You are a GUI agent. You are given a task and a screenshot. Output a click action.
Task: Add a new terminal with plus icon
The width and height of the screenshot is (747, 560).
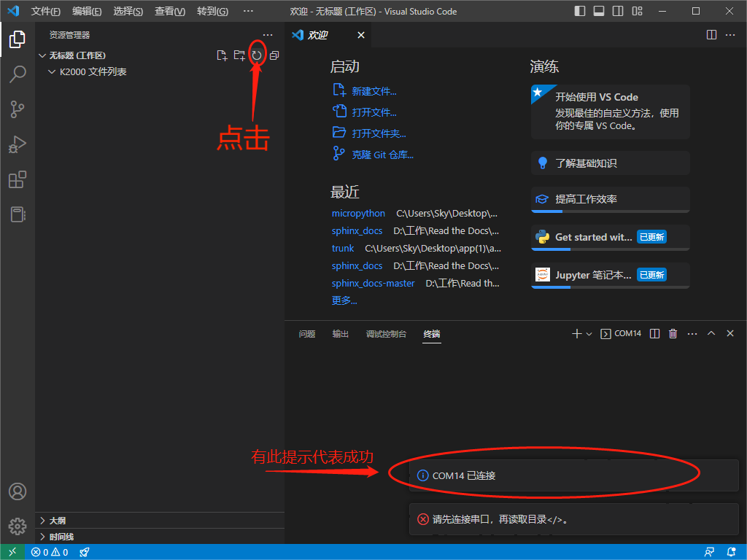[576, 334]
